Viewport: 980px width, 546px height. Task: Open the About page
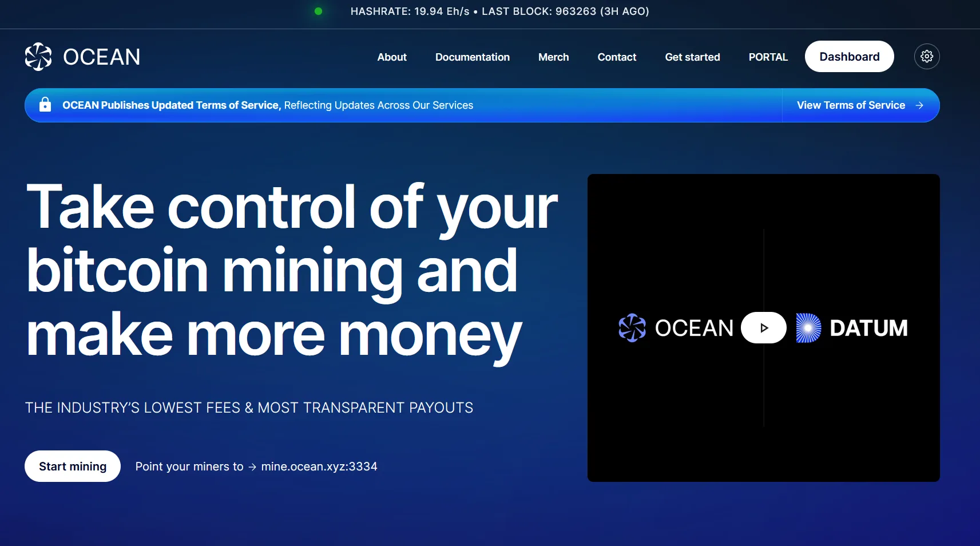pos(392,57)
